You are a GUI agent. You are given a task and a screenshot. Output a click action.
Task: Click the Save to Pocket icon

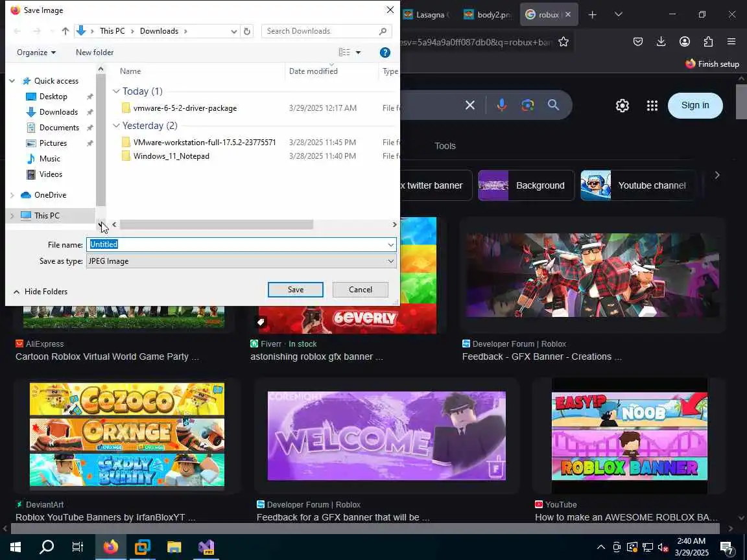[x=637, y=42]
